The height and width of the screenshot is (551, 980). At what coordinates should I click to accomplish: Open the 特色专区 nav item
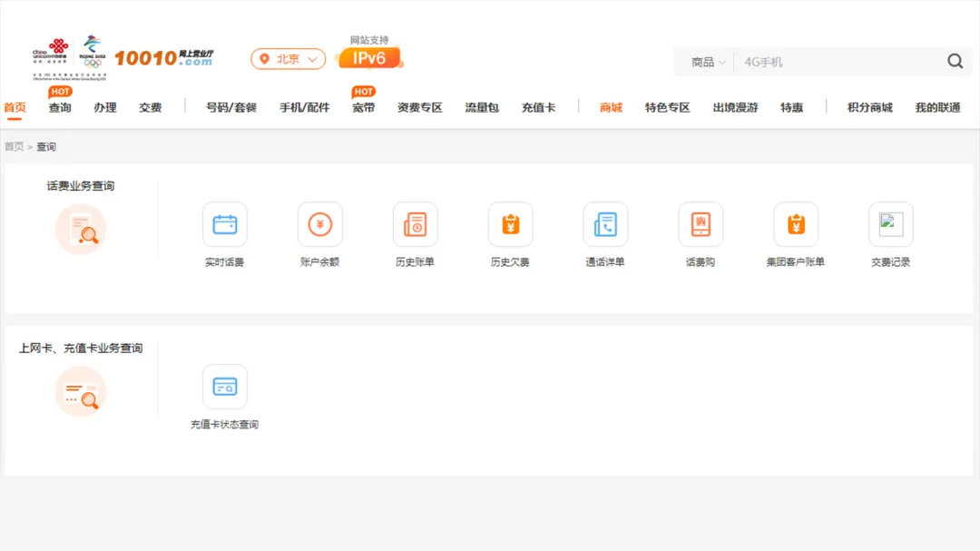tap(668, 108)
